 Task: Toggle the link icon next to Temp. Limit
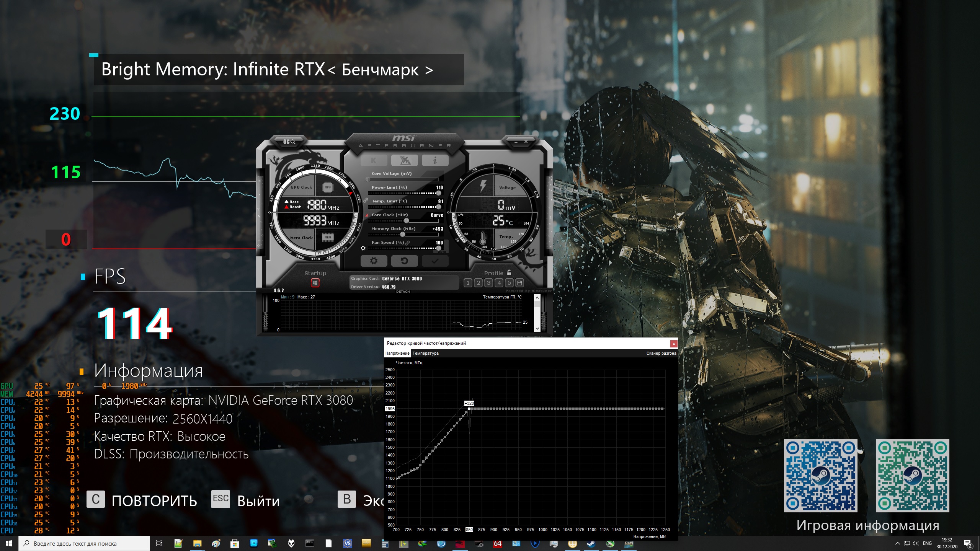point(366,201)
